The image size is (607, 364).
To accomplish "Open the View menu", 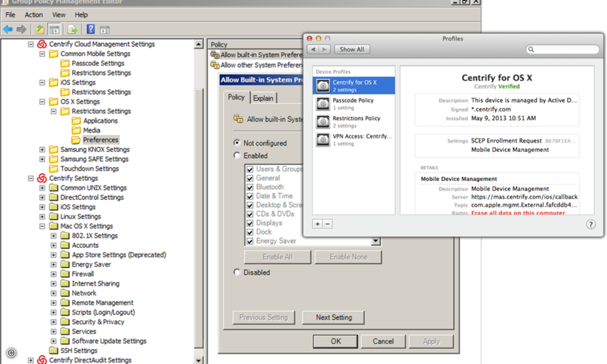I will tap(59, 15).
